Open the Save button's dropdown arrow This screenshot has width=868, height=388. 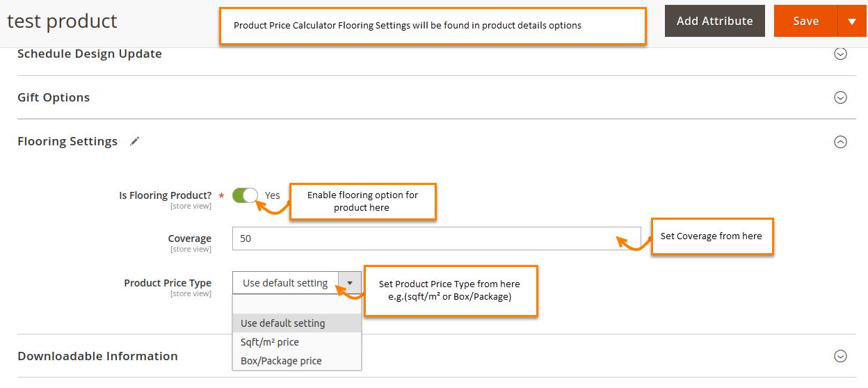click(x=852, y=22)
